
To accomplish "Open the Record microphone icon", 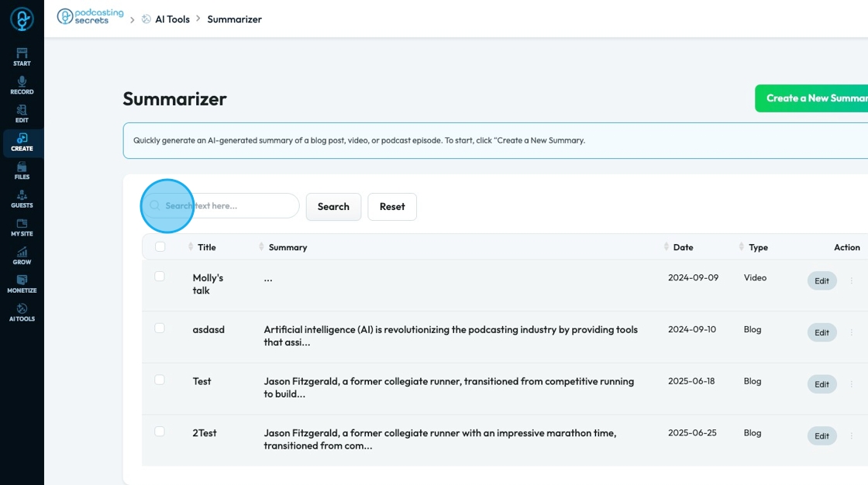I will (x=22, y=84).
